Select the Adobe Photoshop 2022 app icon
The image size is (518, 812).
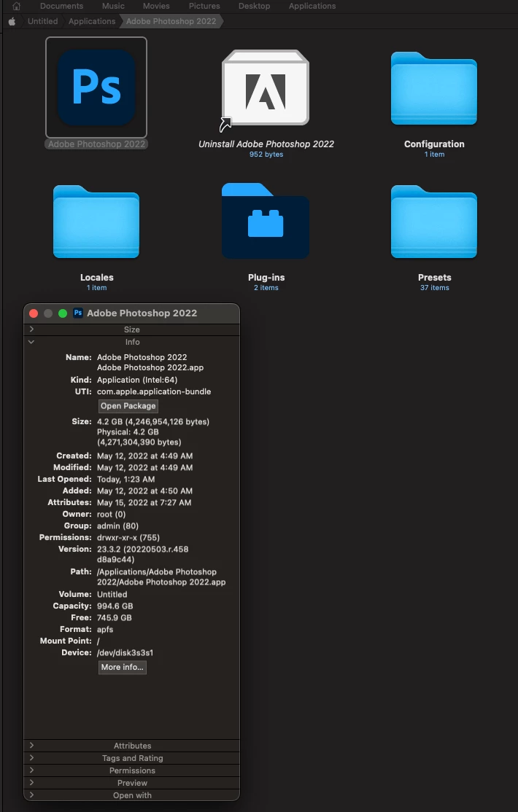click(x=96, y=87)
